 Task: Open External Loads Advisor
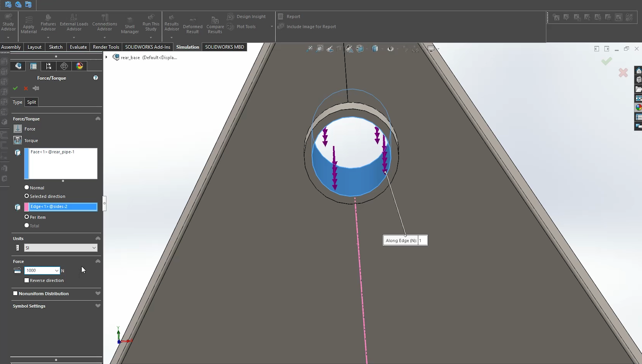74,22
